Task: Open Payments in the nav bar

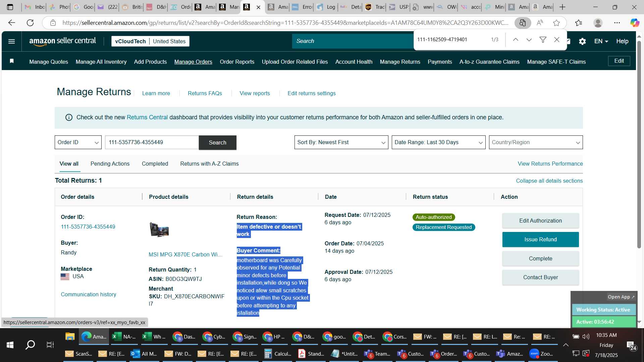Action: (x=440, y=62)
